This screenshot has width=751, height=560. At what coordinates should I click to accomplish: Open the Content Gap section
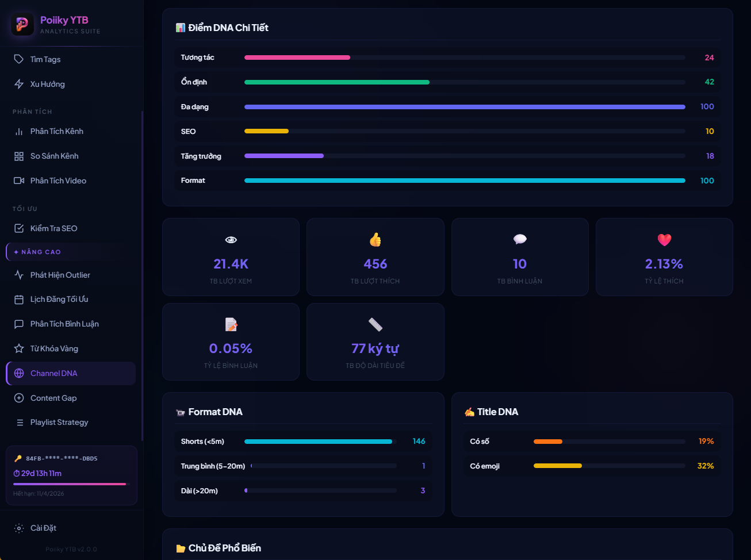[53, 398]
